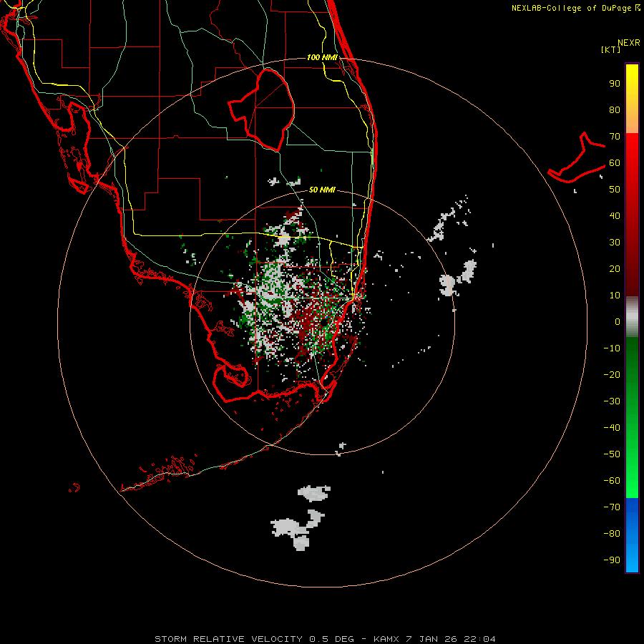Viewport: 644px width, 644px height.
Task: Click the NEXR product label
Action: 628,43
